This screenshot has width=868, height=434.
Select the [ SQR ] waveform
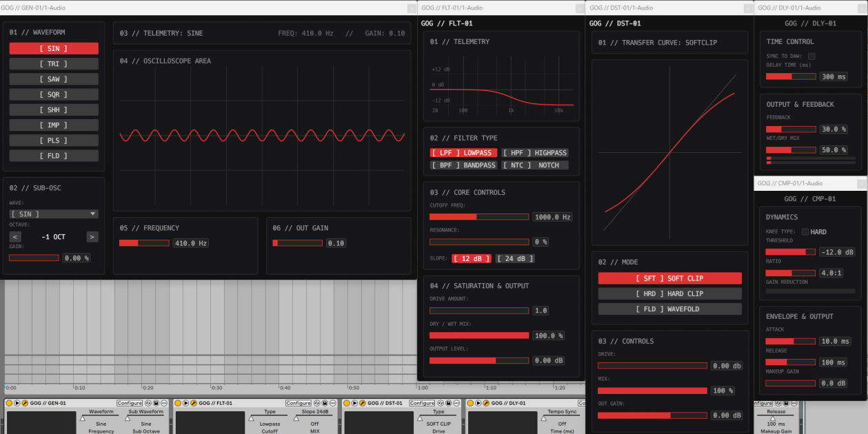[x=54, y=94]
